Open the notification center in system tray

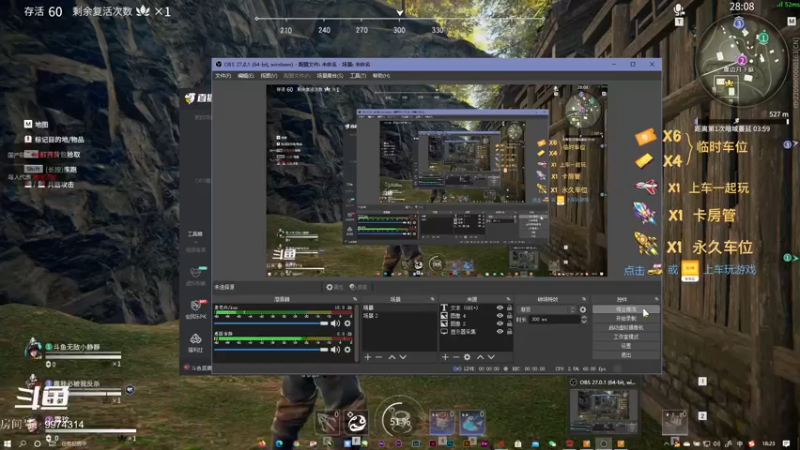pos(786,444)
